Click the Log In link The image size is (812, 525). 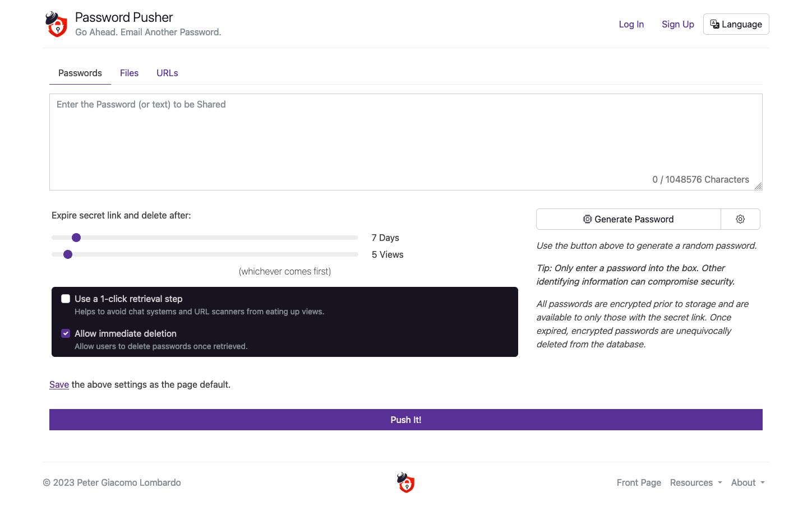(631, 24)
